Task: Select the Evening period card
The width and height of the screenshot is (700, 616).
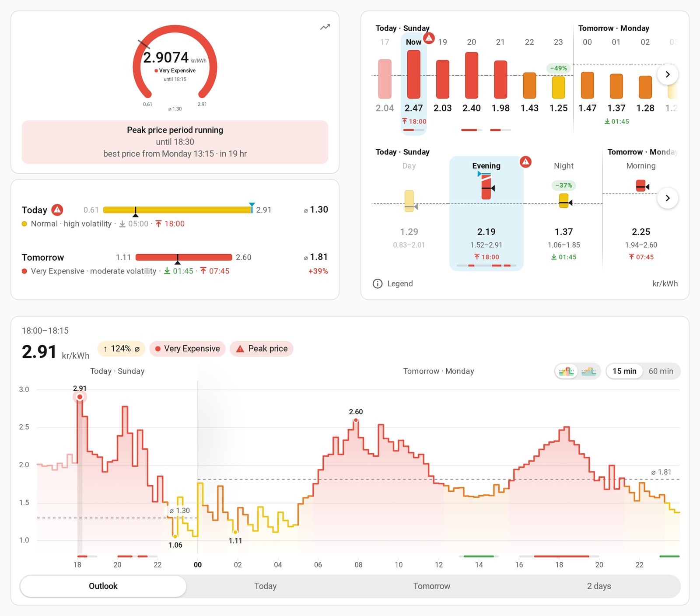Action: click(486, 213)
